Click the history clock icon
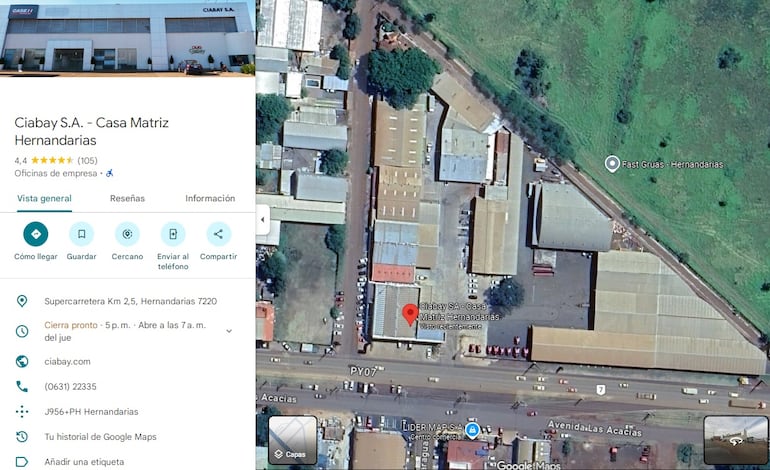Viewport: 770px width, 470px height. [x=22, y=437]
